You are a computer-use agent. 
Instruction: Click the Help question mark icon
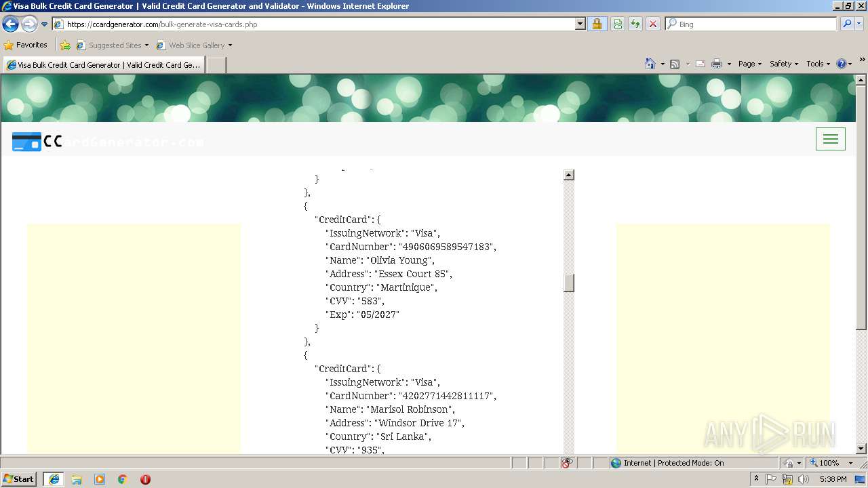pyautogui.click(x=842, y=64)
